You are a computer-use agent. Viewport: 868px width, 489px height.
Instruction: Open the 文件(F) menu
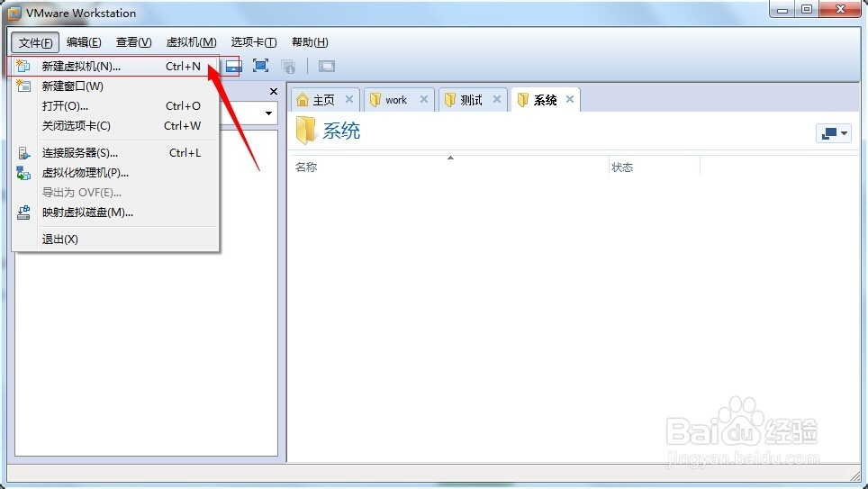[35, 42]
